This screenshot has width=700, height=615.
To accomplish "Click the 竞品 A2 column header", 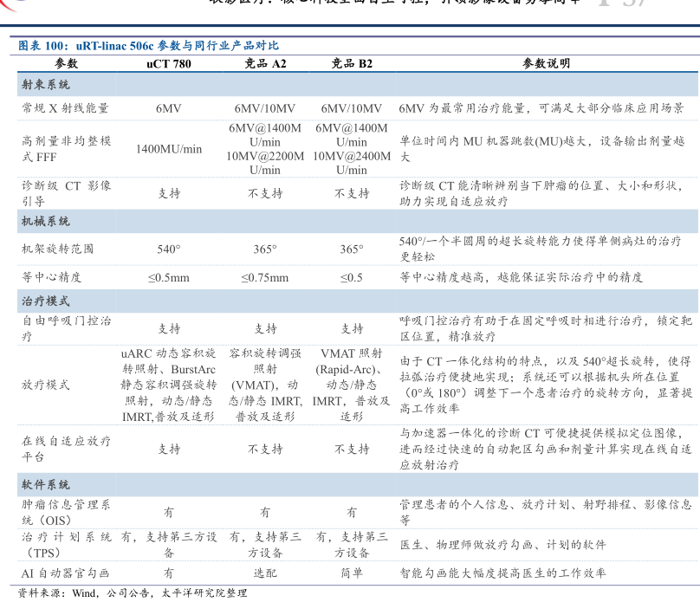I will coord(265,62).
